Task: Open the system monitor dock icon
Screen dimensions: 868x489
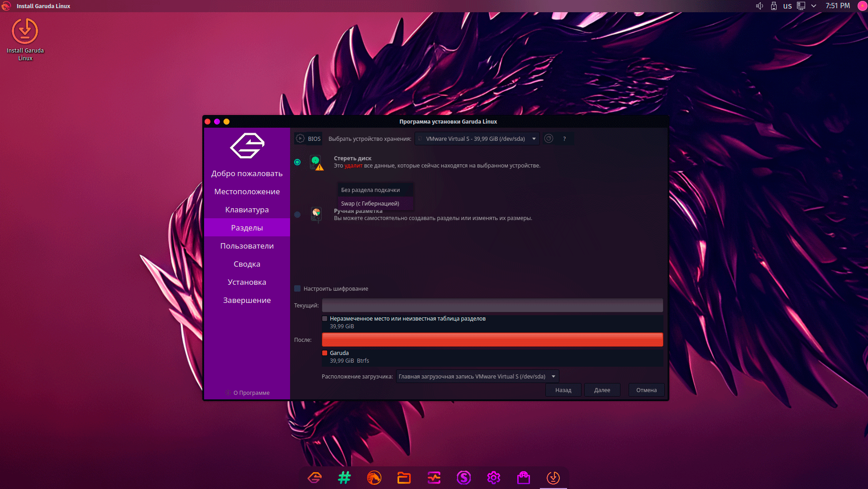Action: pos(434,478)
